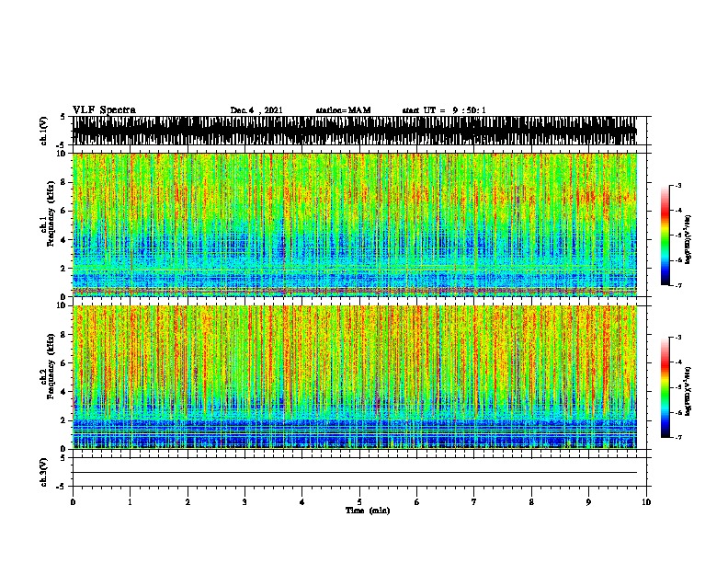The height and width of the screenshot is (563, 728).
Task: Click the "-3" label on ch.2 color bar
Action: [x=677, y=338]
